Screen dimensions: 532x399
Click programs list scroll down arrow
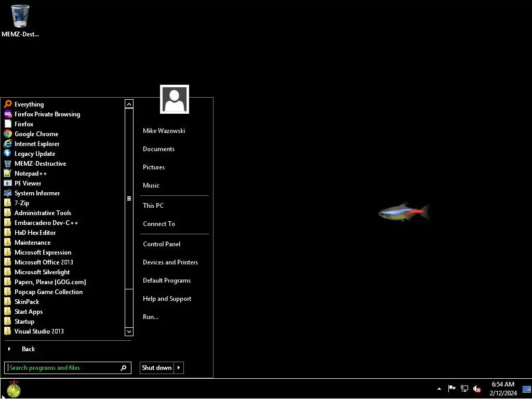coord(129,331)
